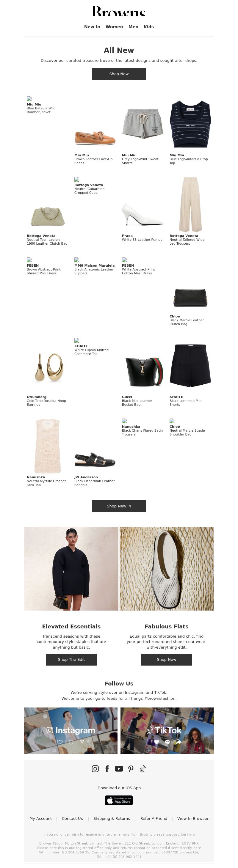Screen dimensions: 238x868
Task: Open Shipping & Returns footer link
Action: pos(112,818)
